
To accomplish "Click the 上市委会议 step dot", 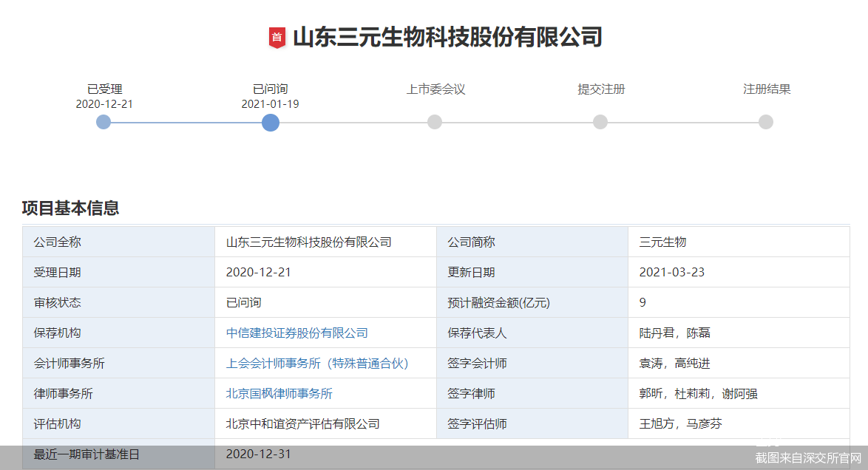I will (x=435, y=122).
